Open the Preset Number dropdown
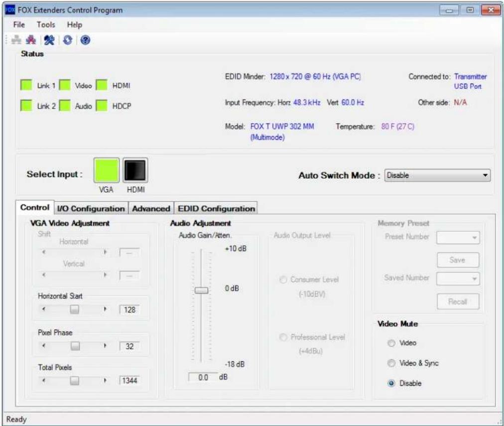The image size is (504, 426). click(458, 237)
